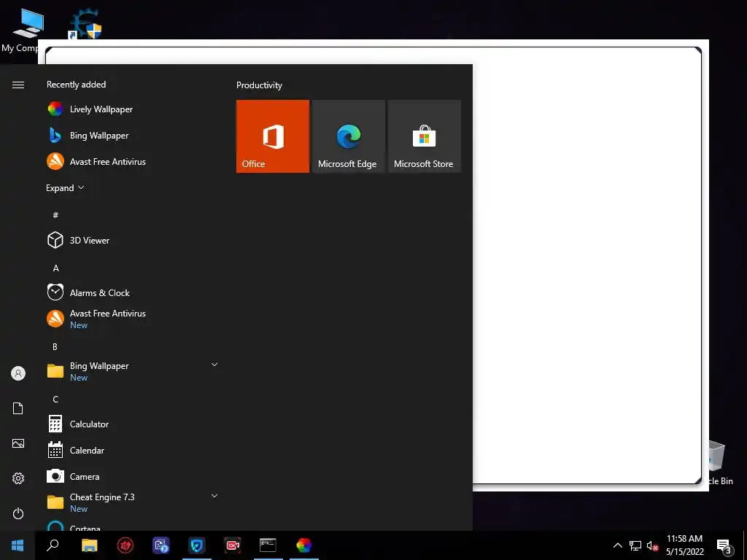The image size is (747, 560).
Task: Open the Office tile
Action: 273,136
